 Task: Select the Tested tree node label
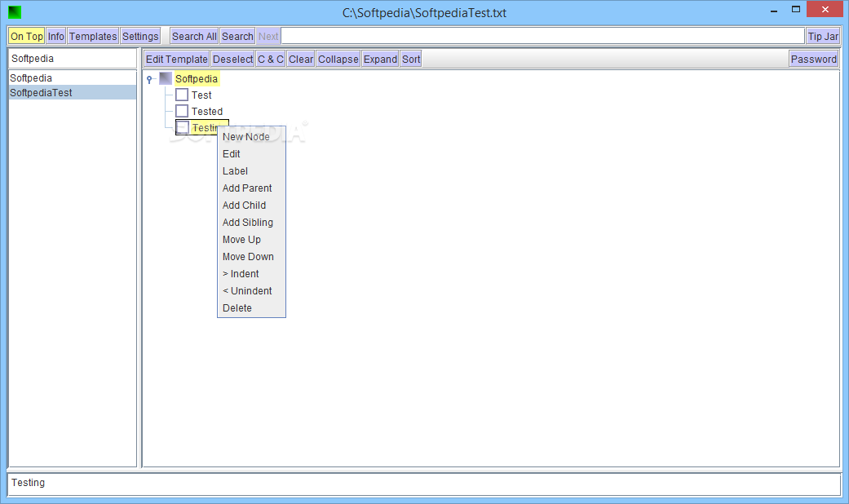coord(207,112)
